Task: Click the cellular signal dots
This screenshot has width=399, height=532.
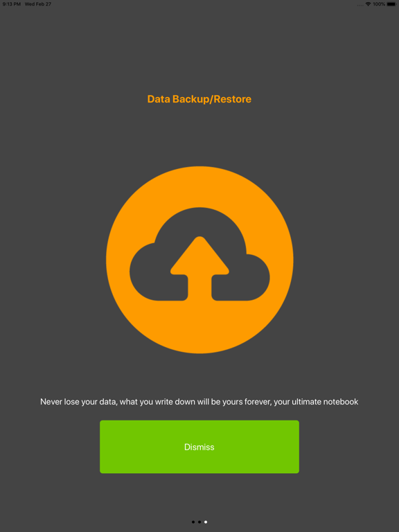Action: tap(360, 5)
